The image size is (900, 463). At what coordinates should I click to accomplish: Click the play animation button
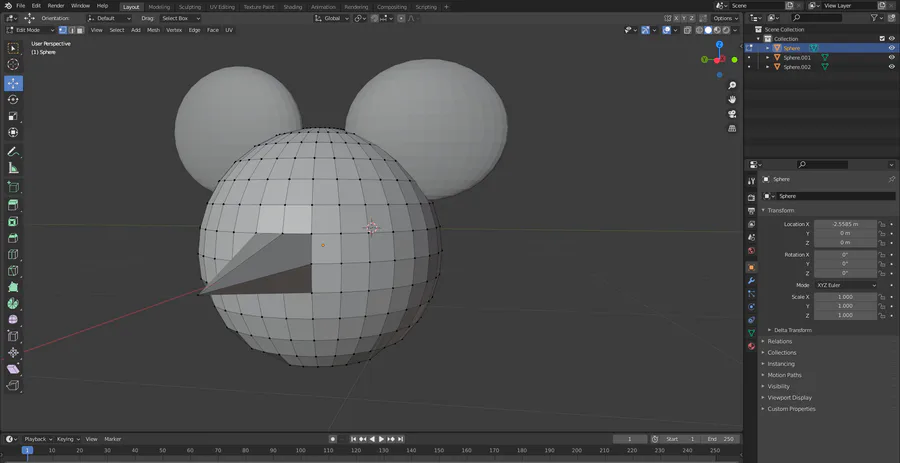[x=381, y=439]
